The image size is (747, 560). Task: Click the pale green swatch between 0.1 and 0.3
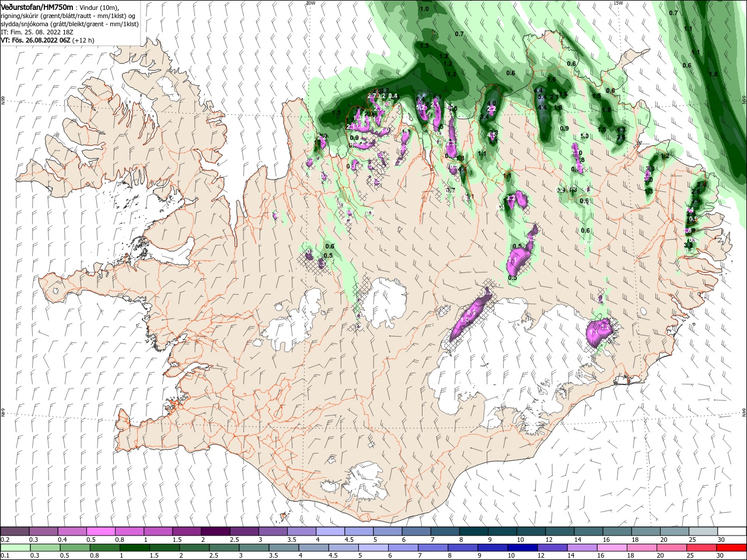click(x=15, y=548)
